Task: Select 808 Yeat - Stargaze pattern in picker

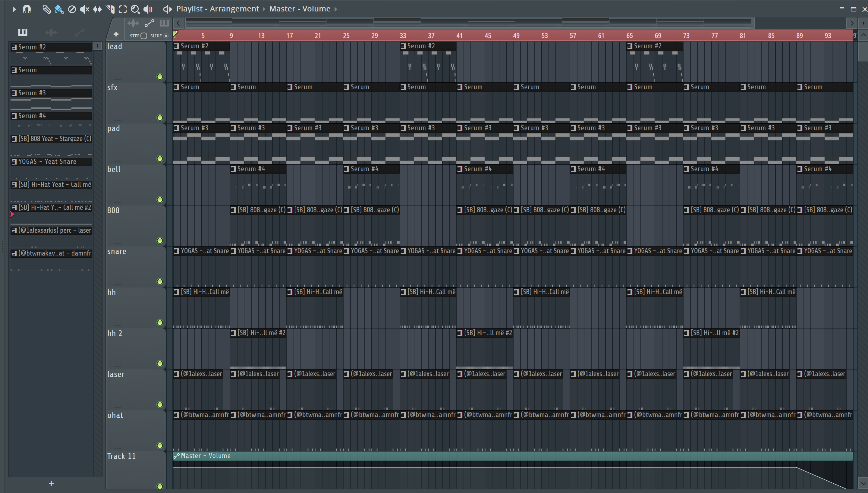Action: point(51,139)
